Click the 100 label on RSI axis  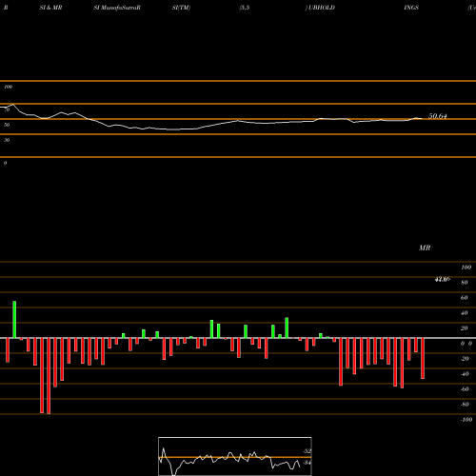coord(9,87)
